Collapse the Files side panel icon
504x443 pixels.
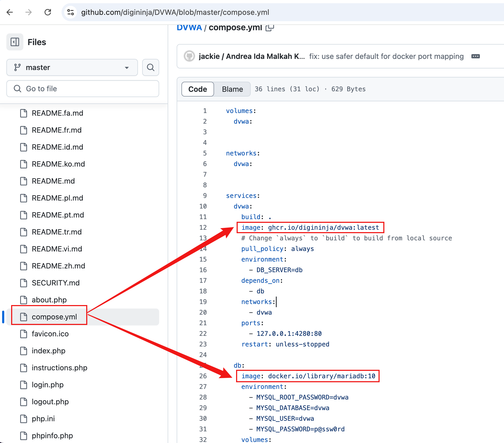tap(15, 42)
